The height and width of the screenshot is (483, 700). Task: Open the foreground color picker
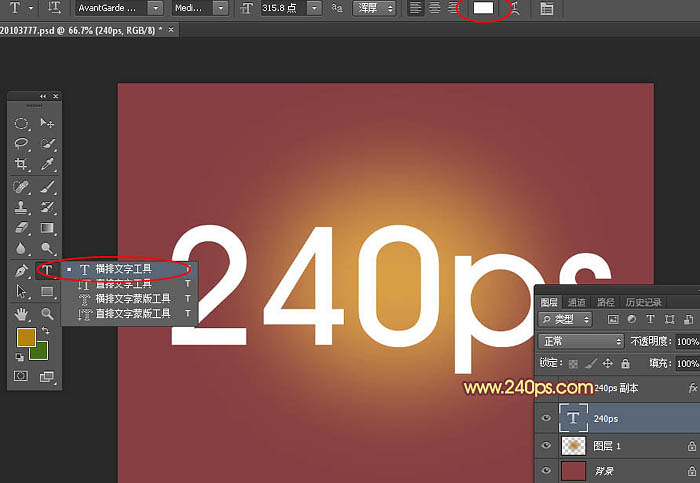tap(26, 337)
